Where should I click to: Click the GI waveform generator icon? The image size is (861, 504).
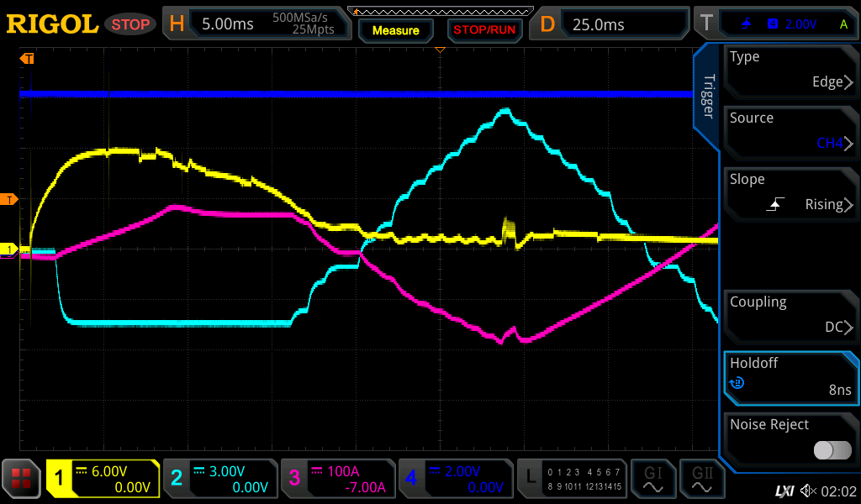tap(653, 479)
